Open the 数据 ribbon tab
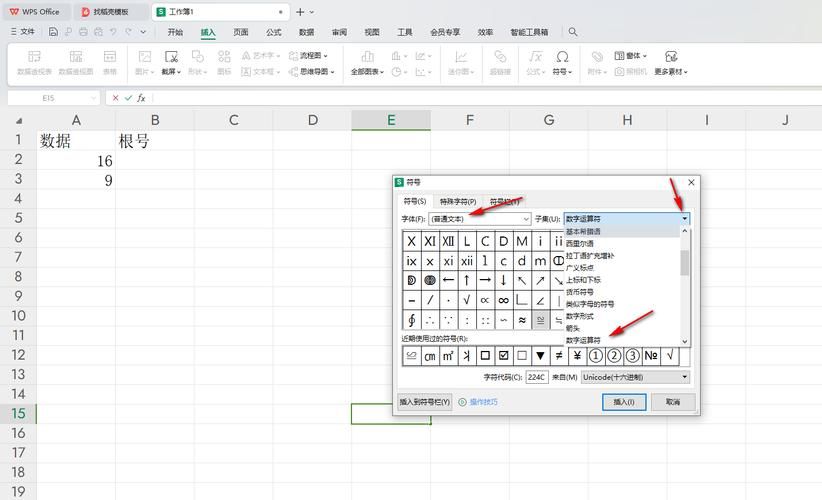 coord(306,32)
